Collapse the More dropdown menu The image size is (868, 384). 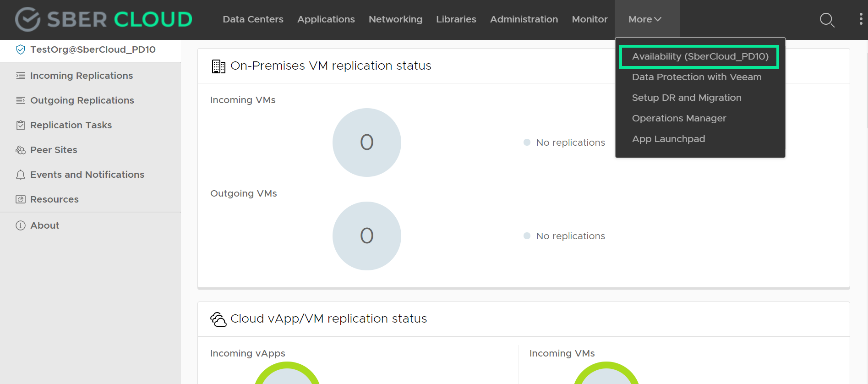tap(645, 19)
